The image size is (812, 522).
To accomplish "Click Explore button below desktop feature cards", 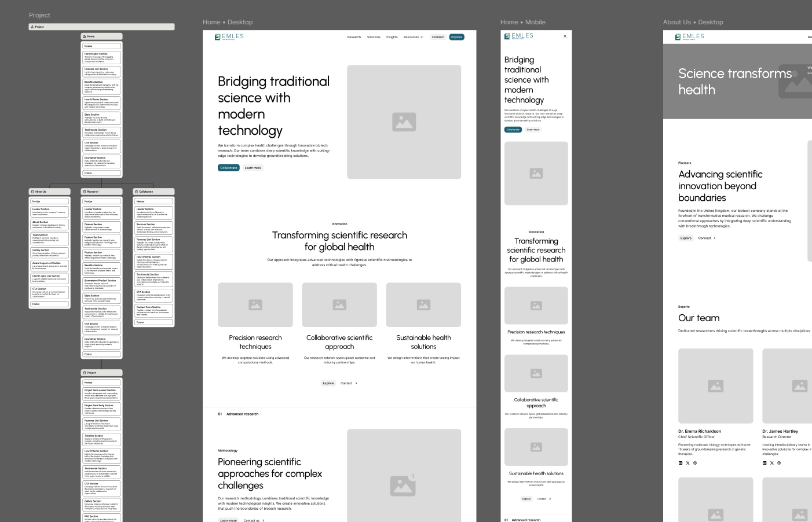I will [x=328, y=383].
